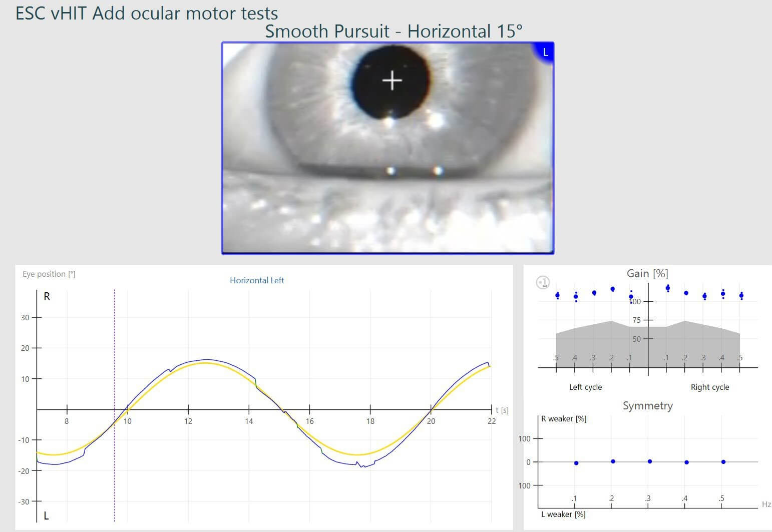Click the "ESC vHIT Add ocular motor tests" title

[146, 13]
